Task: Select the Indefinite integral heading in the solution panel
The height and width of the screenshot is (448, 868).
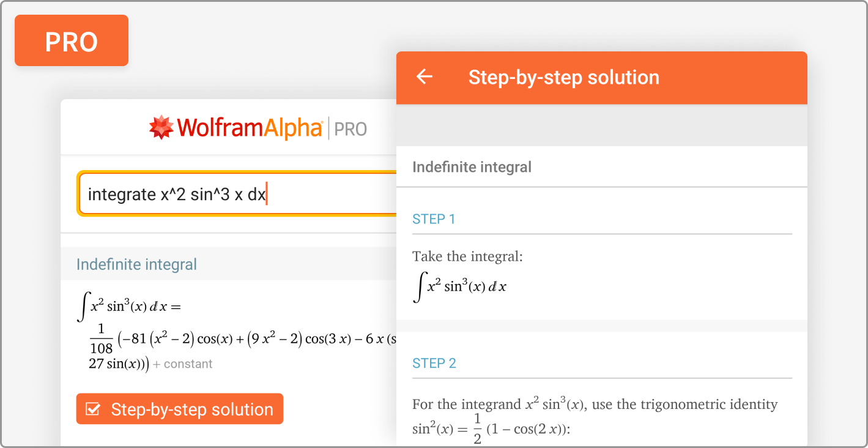Action: click(472, 167)
